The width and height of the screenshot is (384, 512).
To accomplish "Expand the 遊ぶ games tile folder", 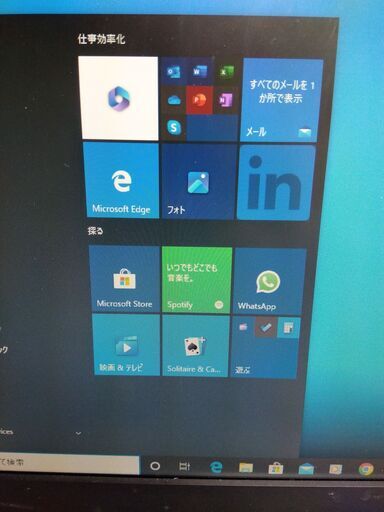I will click(265, 347).
